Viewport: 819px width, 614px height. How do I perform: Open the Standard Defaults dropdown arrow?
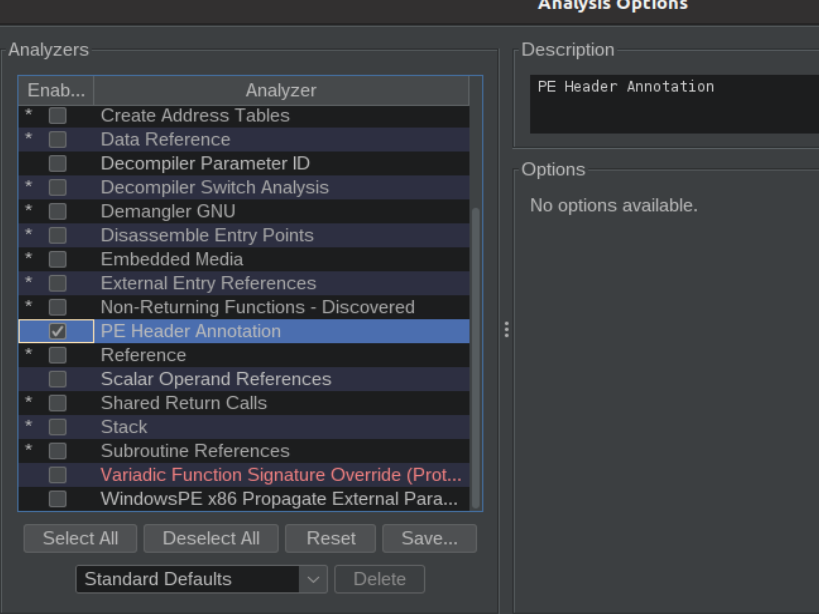pyautogui.click(x=313, y=580)
